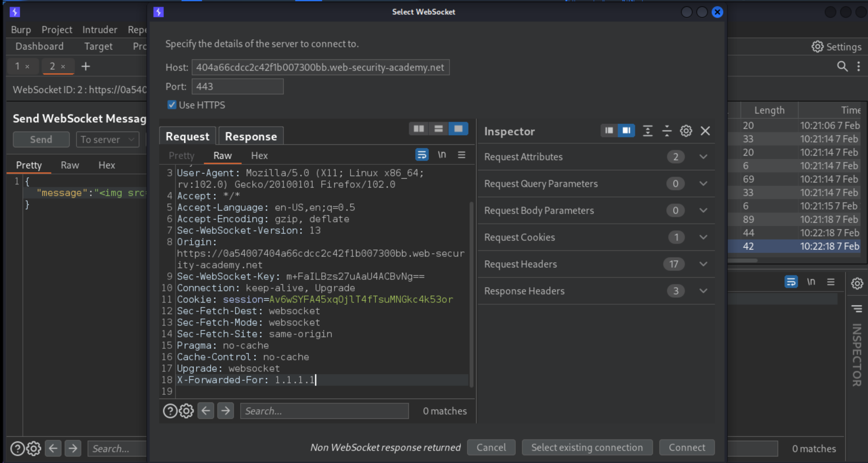Open search settings gear in dialog
This screenshot has height=463, width=868.
click(x=186, y=411)
